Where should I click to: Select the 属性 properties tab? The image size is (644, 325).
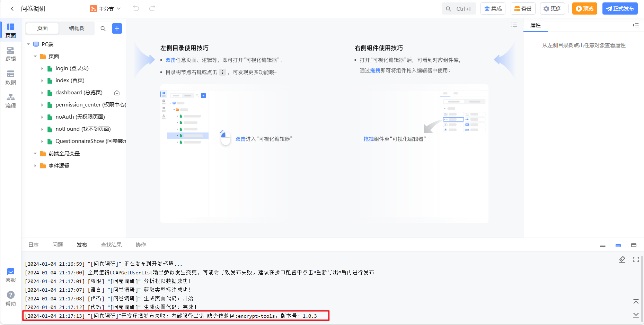pyautogui.click(x=536, y=25)
